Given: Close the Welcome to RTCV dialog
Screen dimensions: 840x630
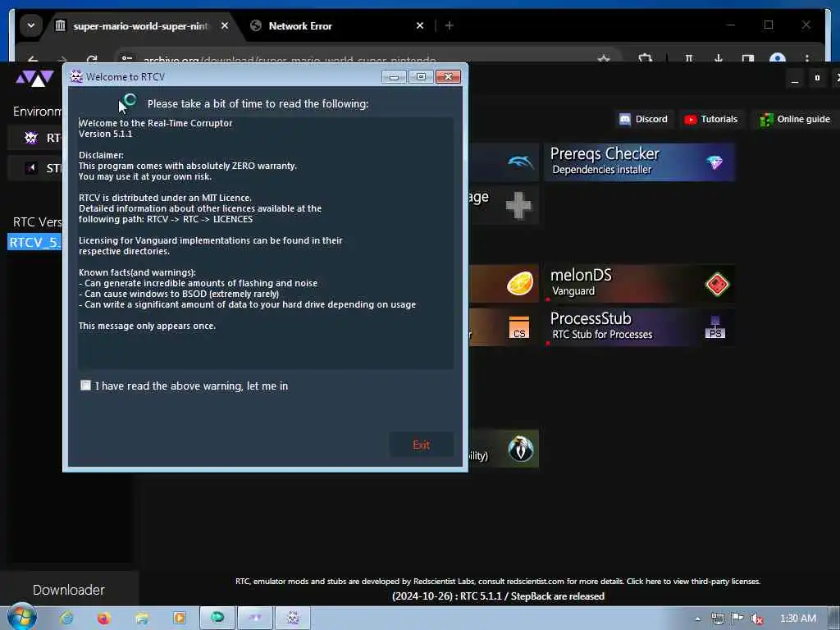Looking at the screenshot, I should tap(449, 76).
